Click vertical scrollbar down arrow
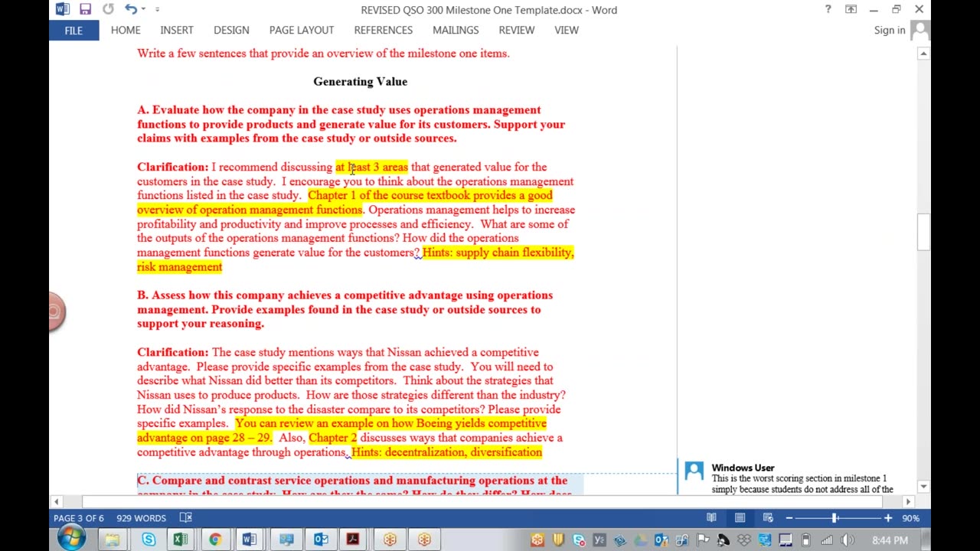Image resolution: width=980 pixels, height=551 pixels. (x=924, y=487)
